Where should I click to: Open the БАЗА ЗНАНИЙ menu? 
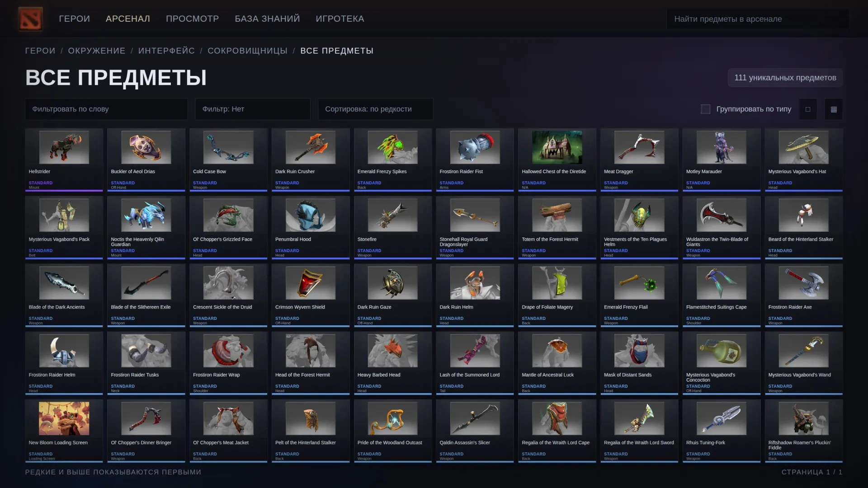267,19
